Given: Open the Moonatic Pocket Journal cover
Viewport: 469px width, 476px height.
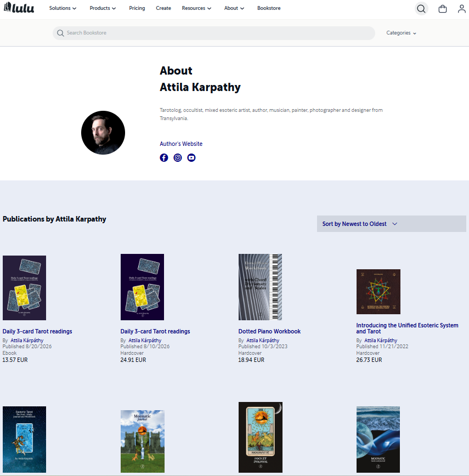Looking at the screenshot, I should pos(261,438).
